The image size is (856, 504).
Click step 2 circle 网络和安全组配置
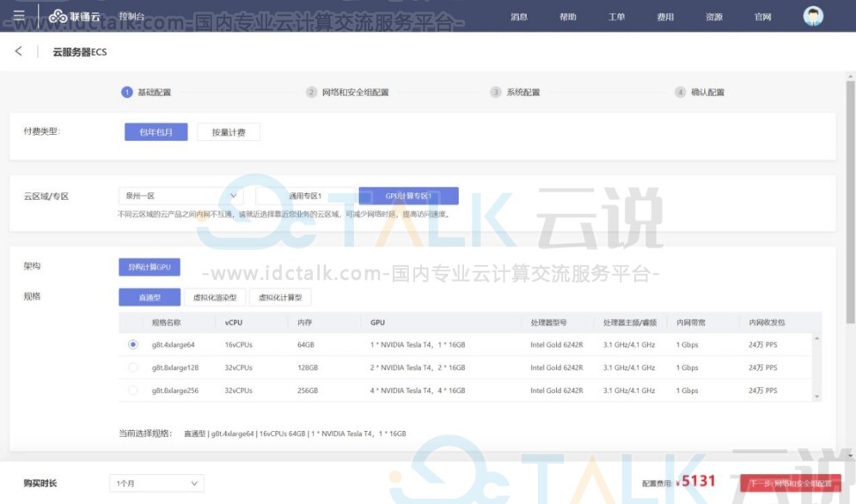(311, 92)
